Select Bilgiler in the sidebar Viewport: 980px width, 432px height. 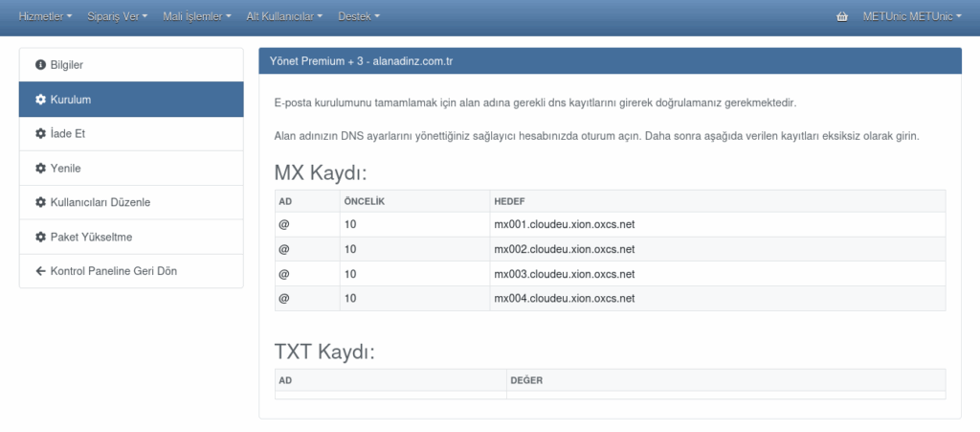click(67, 65)
